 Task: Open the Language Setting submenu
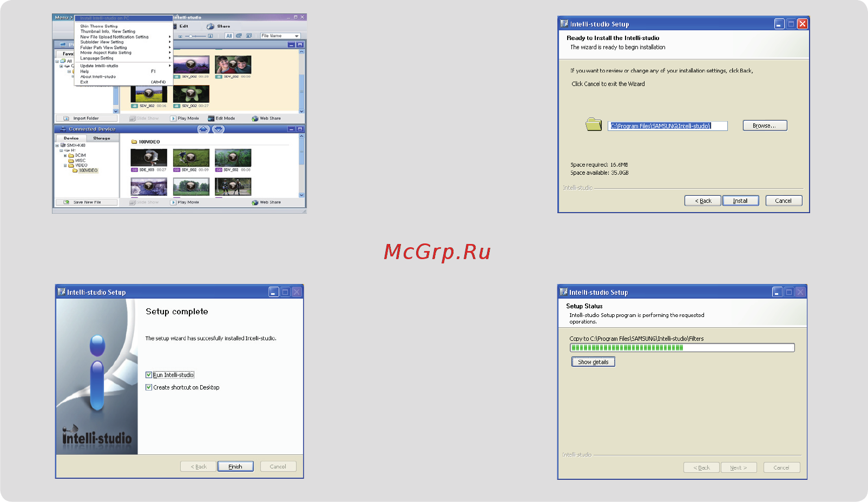tap(124, 58)
